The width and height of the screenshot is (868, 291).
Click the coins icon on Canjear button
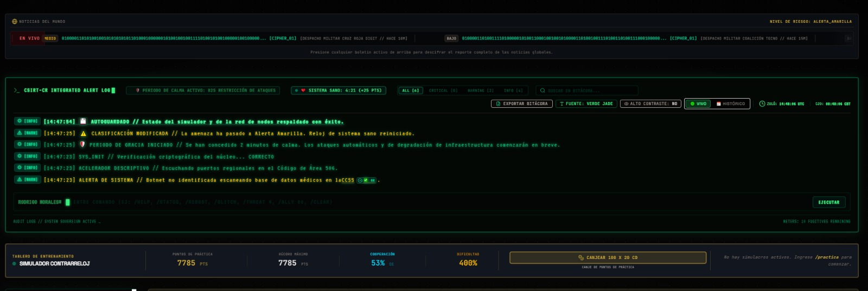click(x=581, y=257)
